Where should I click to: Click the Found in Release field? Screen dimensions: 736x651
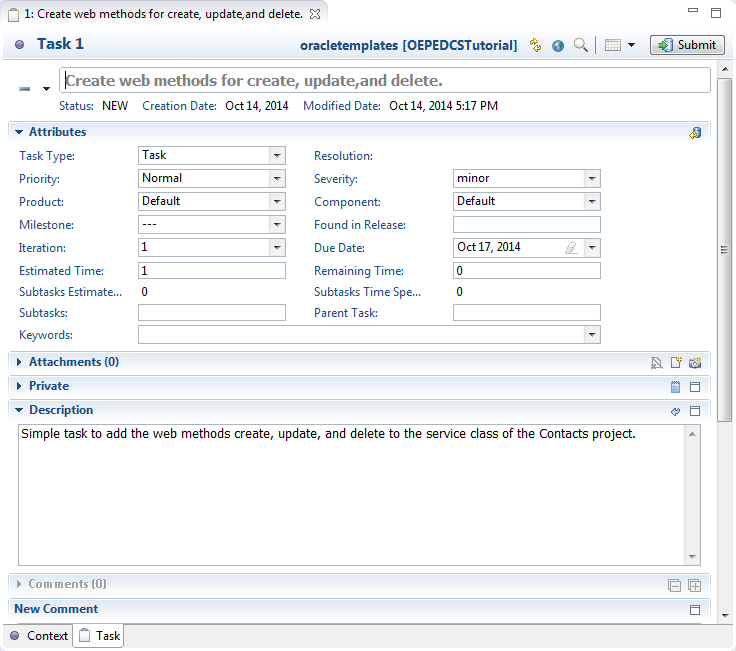click(x=527, y=224)
